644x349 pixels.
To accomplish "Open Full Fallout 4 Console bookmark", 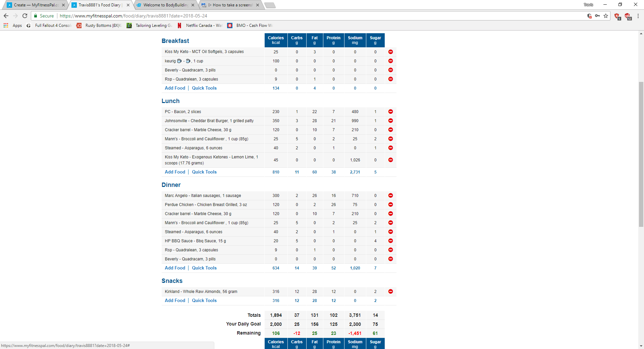I will click(49, 26).
